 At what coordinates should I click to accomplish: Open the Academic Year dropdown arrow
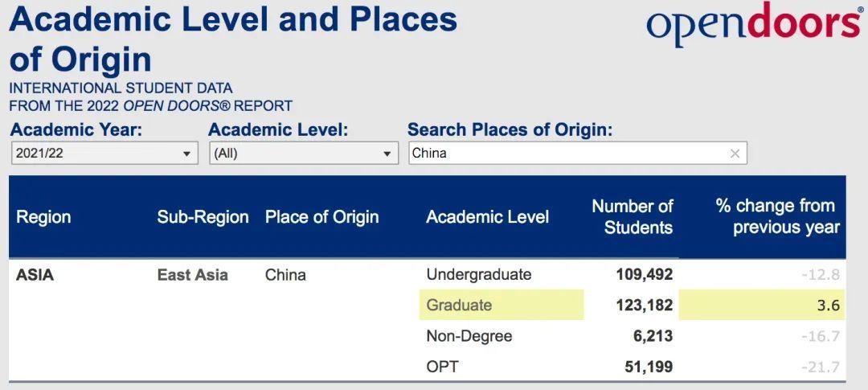pos(187,154)
